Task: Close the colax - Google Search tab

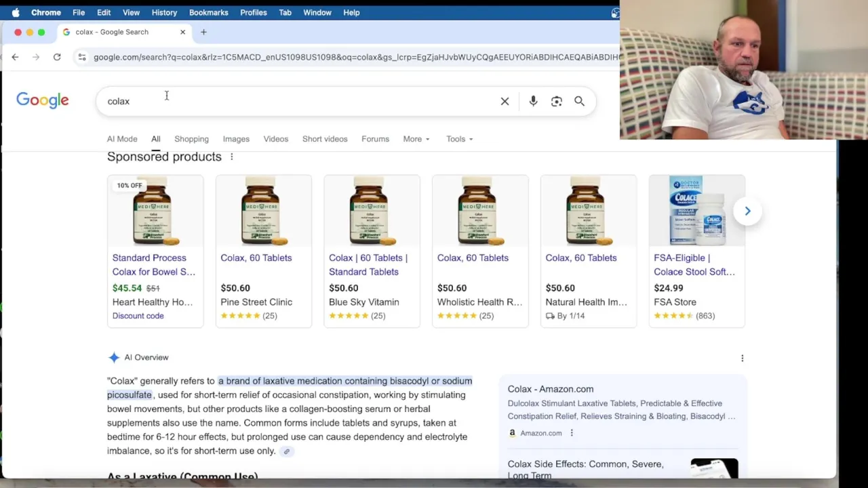Action: (182, 32)
